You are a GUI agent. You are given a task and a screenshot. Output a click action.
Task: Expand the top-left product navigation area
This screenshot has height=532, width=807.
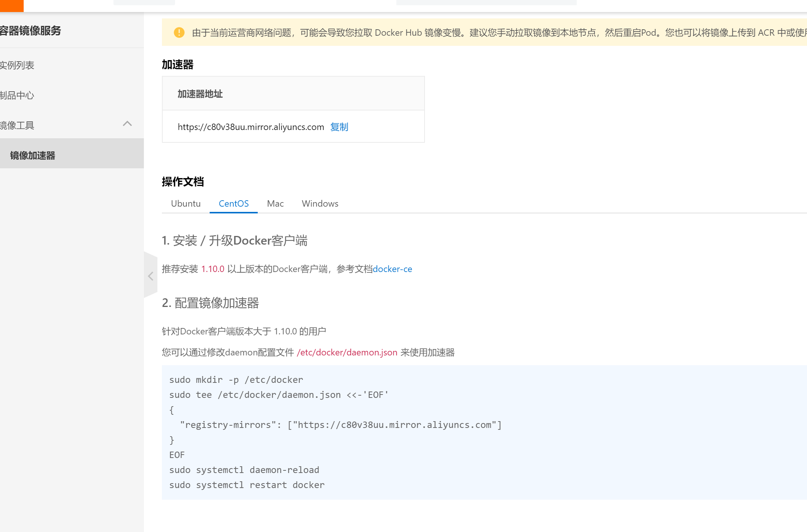point(144,2)
